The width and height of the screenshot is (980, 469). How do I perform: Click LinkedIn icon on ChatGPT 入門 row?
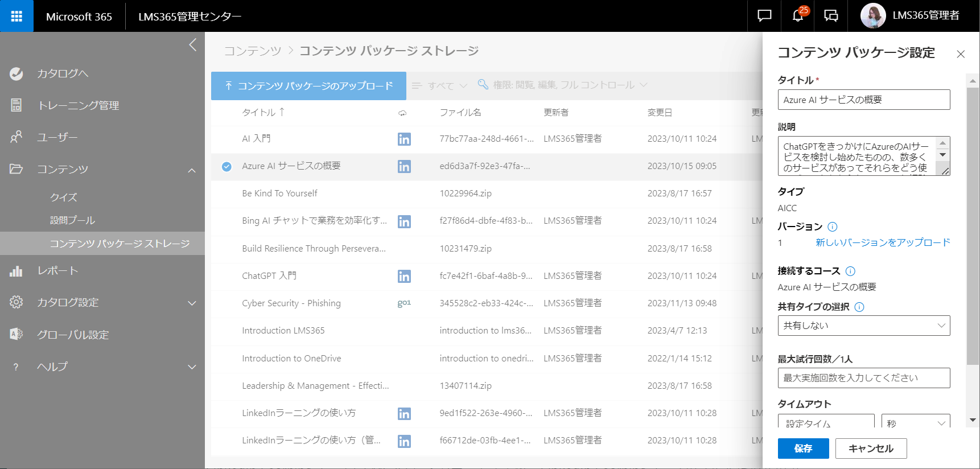click(x=404, y=276)
